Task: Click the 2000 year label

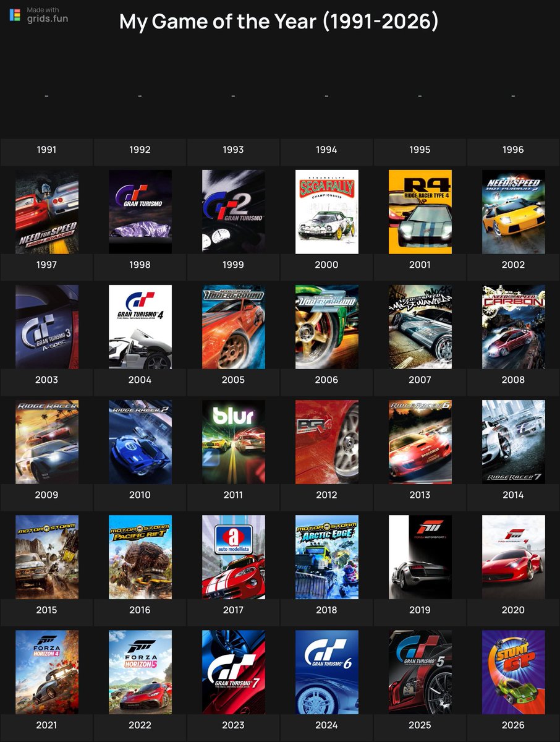Action: point(327,265)
